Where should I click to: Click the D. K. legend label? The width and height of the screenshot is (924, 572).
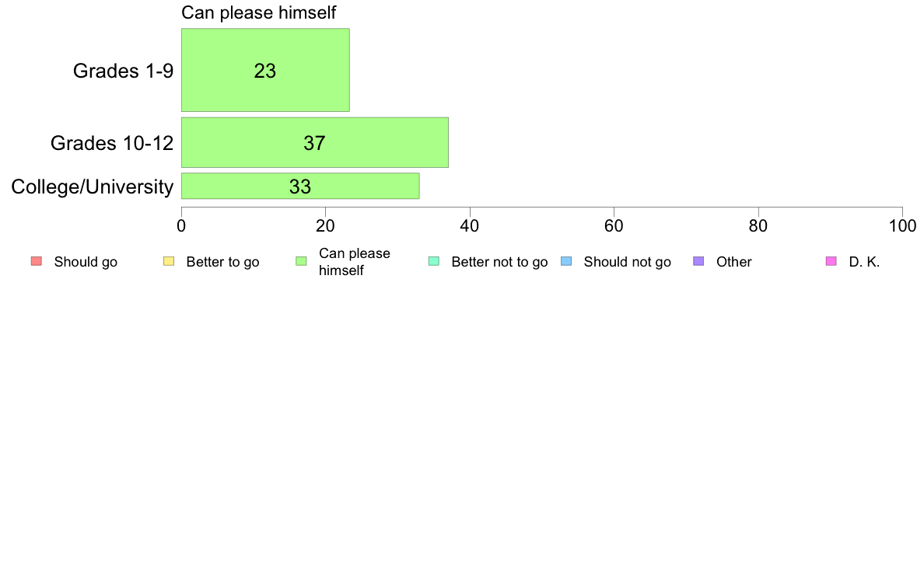click(864, 262)
